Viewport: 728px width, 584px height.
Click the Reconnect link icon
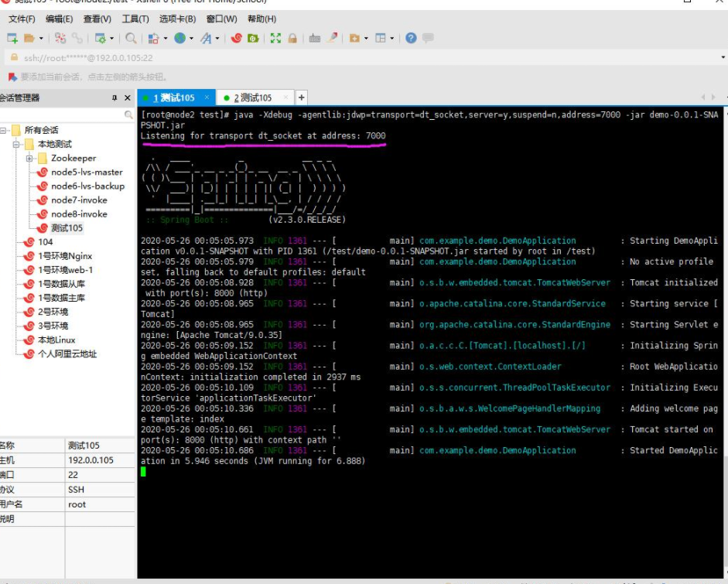click(77, 38)
